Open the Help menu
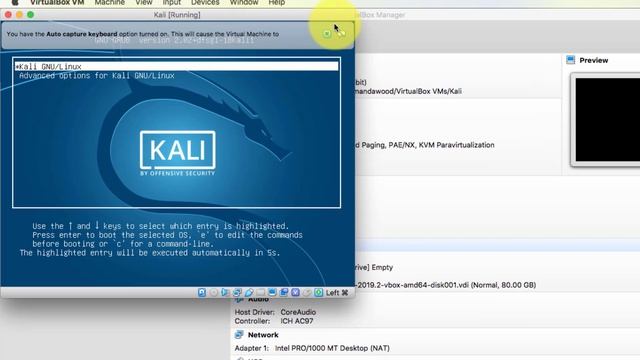640x360 pixels. [277, 2]
